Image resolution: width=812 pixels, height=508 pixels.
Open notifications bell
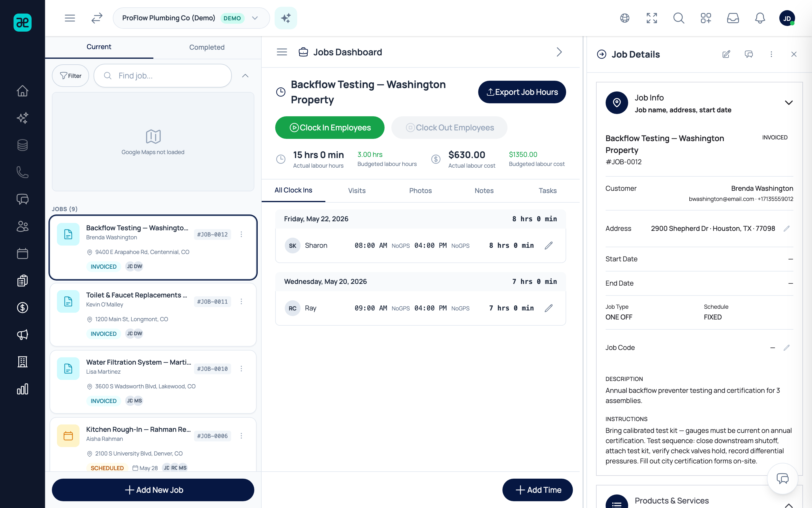760,18
